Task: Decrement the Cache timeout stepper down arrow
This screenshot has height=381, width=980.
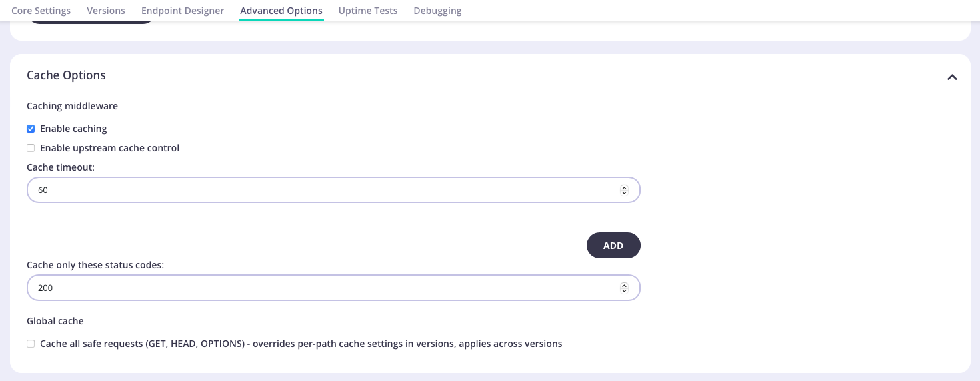Action: click(624, 193)
